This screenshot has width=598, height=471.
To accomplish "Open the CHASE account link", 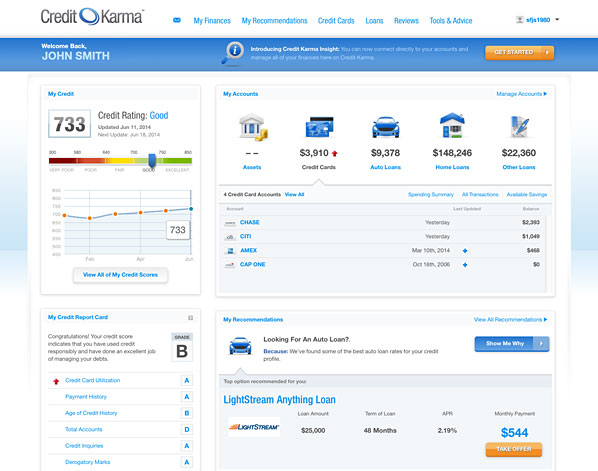I will click(x=249, y=222).
